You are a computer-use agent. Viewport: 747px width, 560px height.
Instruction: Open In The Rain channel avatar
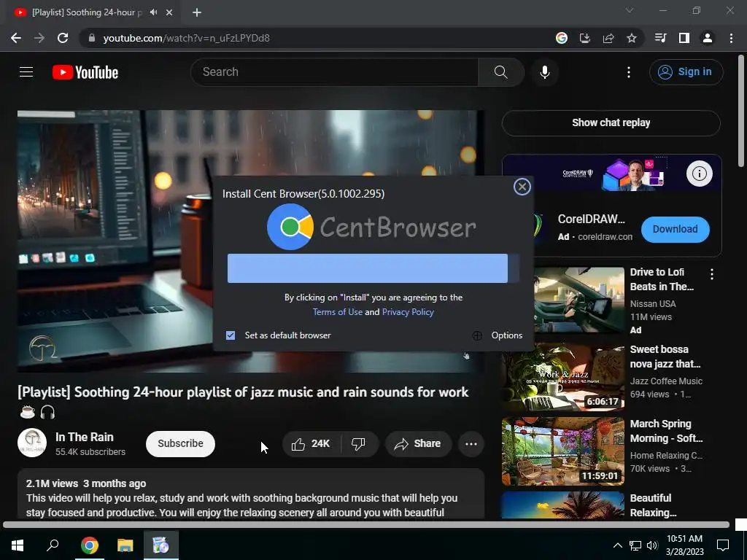click(32, 443)
